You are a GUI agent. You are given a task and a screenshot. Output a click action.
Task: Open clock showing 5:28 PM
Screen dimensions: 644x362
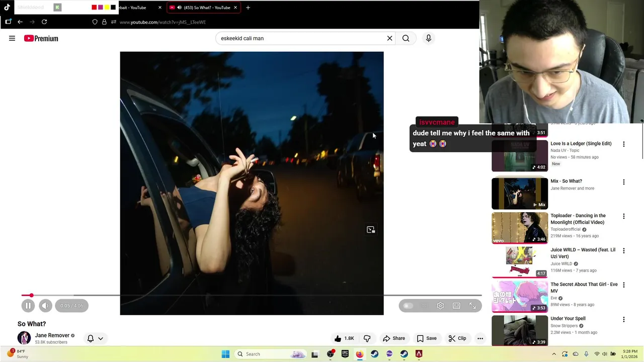(630, 354)
